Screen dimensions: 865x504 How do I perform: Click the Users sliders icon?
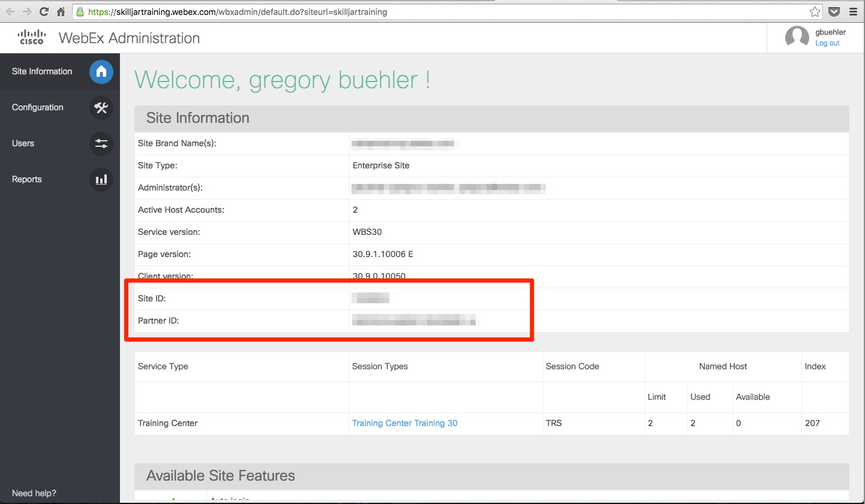[x=101, y=144]
